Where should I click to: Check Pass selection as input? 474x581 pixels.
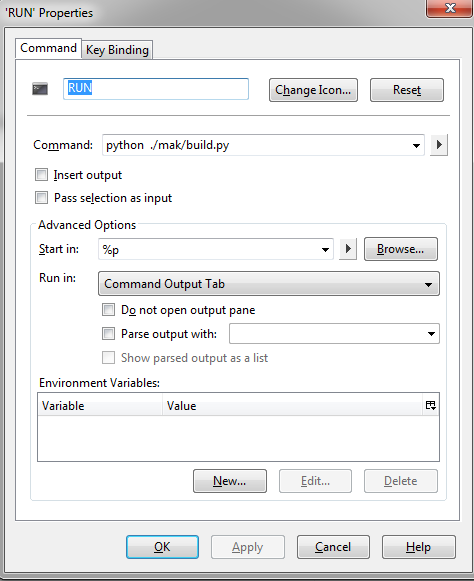[42, 197]
